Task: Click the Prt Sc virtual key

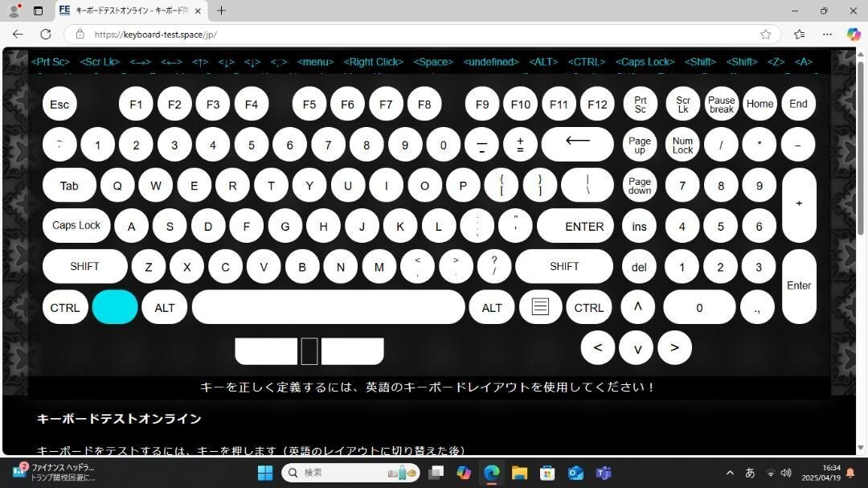Action: point(640,105)
